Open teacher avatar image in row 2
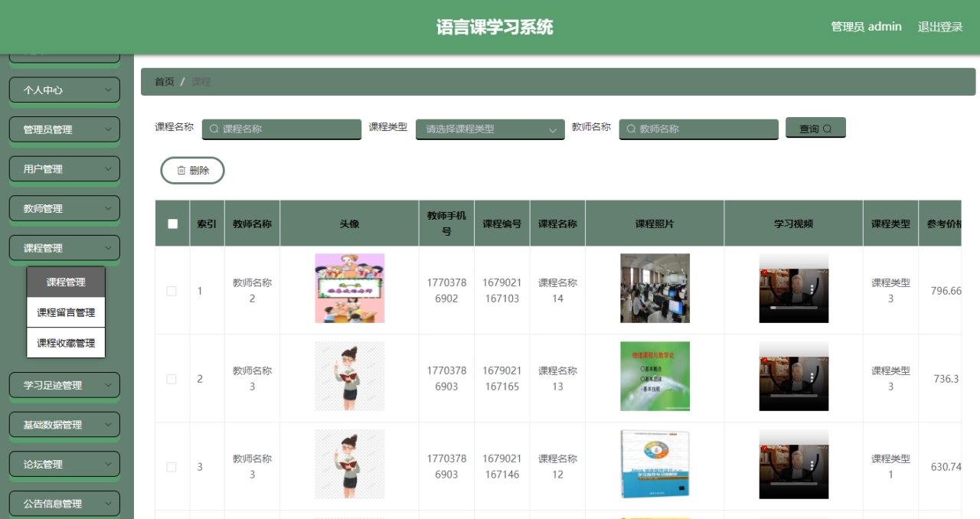Viewport: 980px width, 519px height. 350,376
